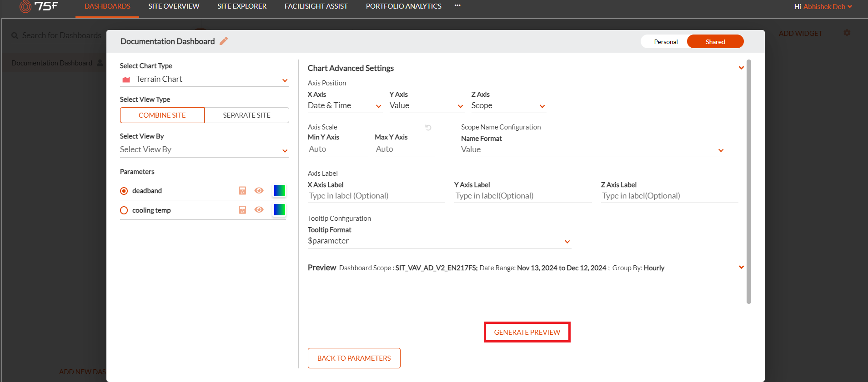Viewport: 868px width, 382px height.
Task: Open color swatch for cooling temp
Action: point(279,210)
